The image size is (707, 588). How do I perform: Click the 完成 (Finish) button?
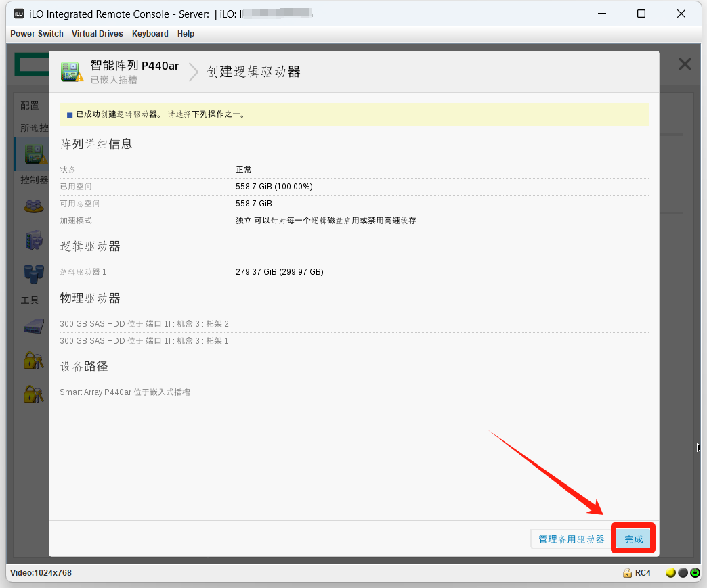(x=633, y=539)
